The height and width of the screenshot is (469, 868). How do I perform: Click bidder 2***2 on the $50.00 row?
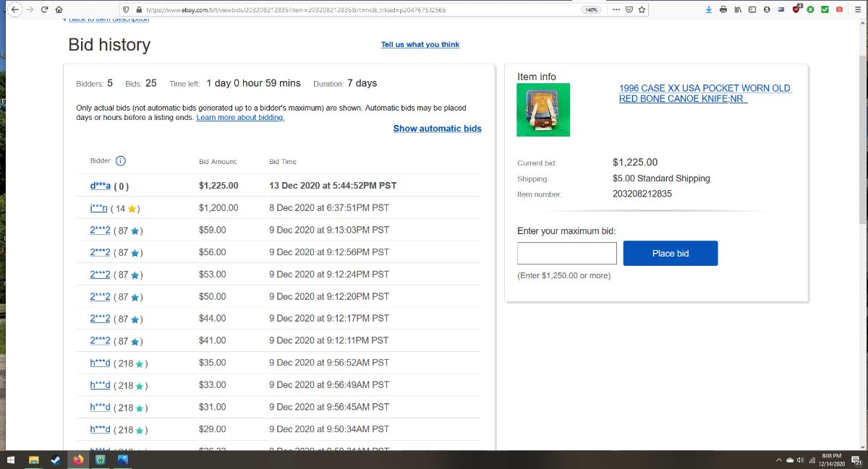pos(100,297)
